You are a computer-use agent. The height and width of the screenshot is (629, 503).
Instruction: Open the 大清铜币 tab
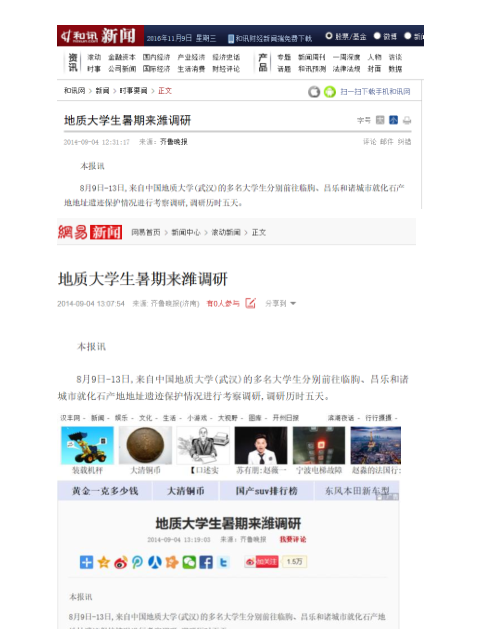tap(186, 491)
